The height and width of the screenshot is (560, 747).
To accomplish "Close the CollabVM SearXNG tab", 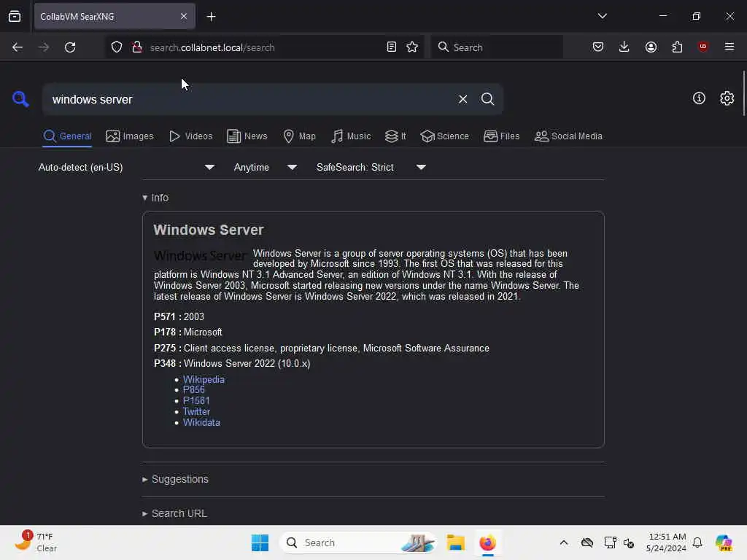I will click(x=183, y=17).
